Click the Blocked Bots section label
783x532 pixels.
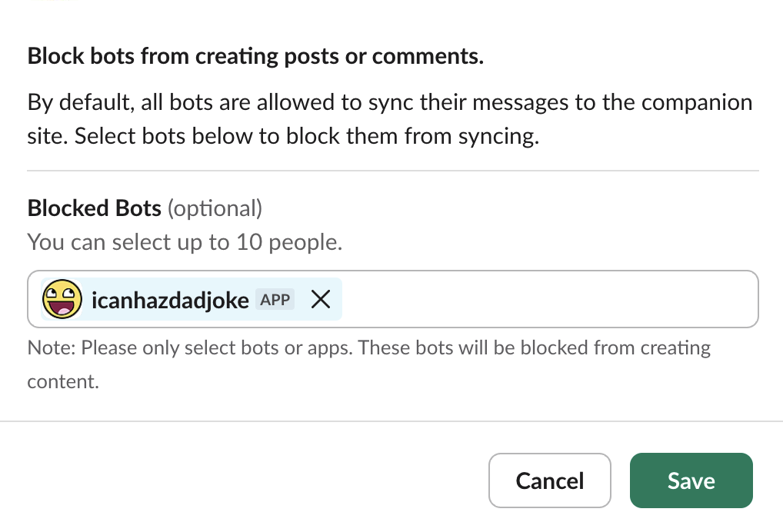pos(93,208)
